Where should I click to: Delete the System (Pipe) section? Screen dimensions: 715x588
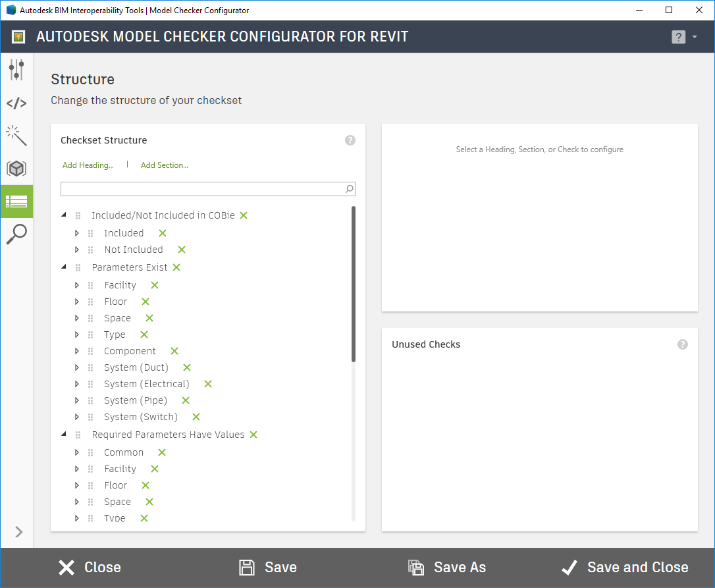[186, 400]
